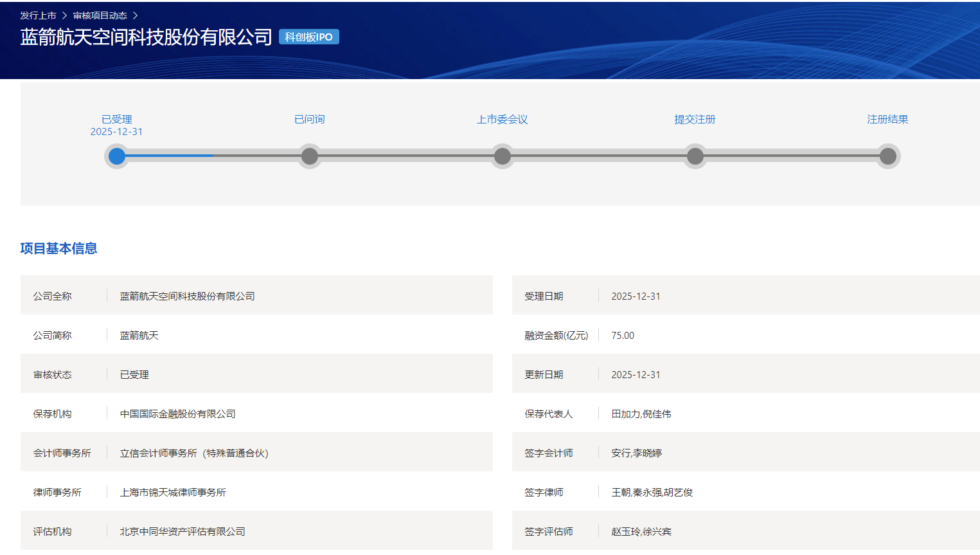Click the 注册结果 stage circle
Screen dimensions: 980x555
pyautogui.click(x=888, y=156)
